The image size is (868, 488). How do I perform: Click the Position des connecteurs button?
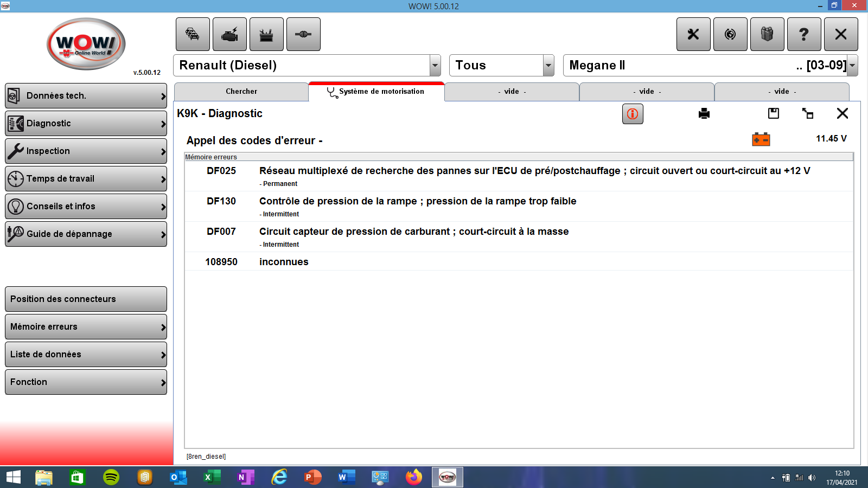click(86, 299)
